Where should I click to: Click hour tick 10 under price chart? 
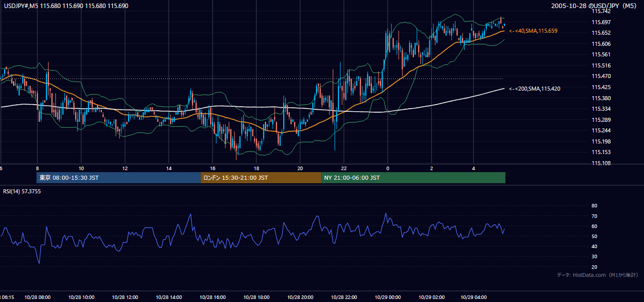pos(81,169)
